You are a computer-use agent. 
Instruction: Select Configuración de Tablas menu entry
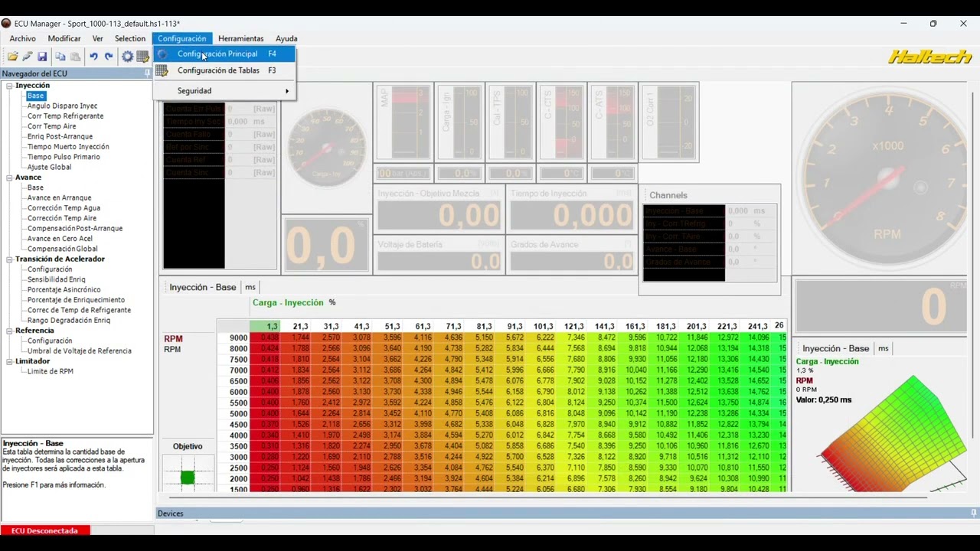click(x=224, y=70)
